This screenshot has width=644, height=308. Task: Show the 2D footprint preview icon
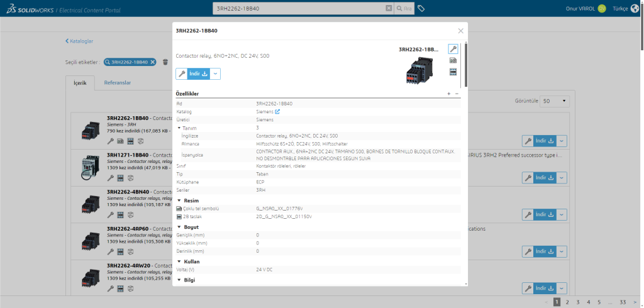(453, 72)
